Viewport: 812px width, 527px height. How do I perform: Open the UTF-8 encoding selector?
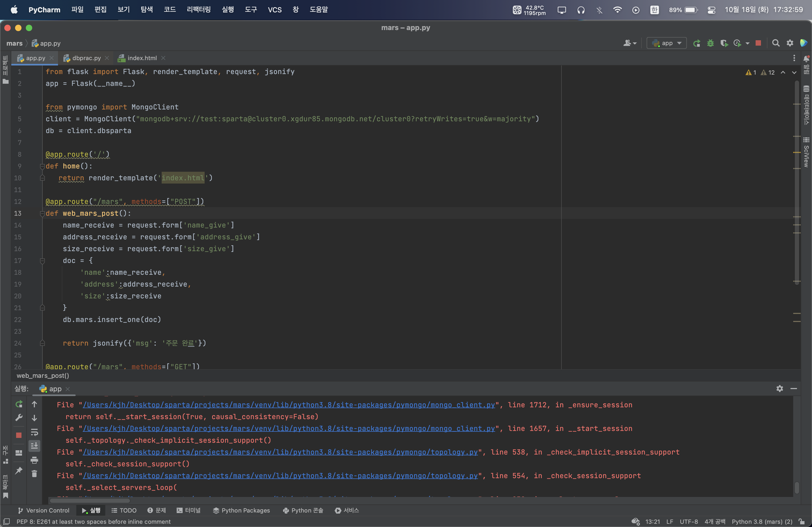click(688, 522)
